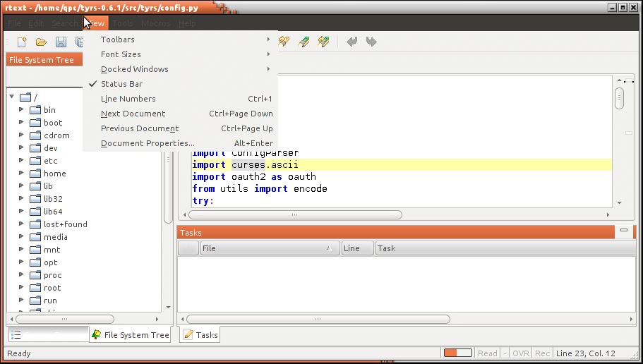
Task: Choose Previous Document from View menu
Action: point(181,128)
